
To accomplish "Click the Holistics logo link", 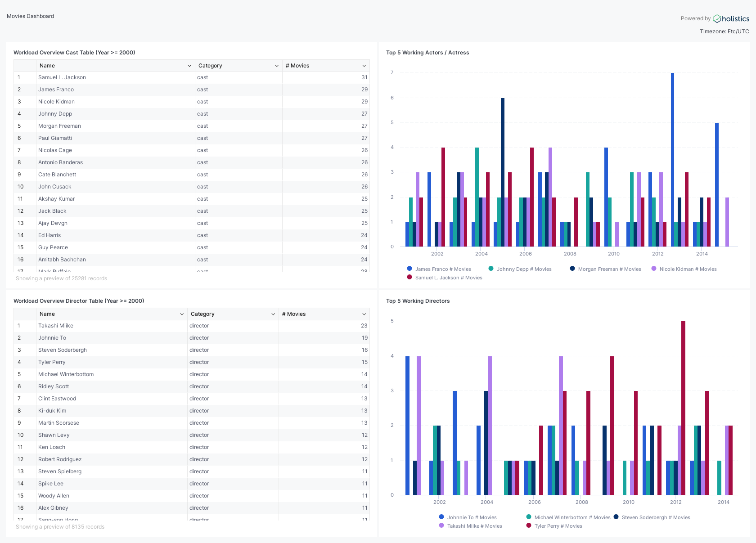I will [731, 18].
